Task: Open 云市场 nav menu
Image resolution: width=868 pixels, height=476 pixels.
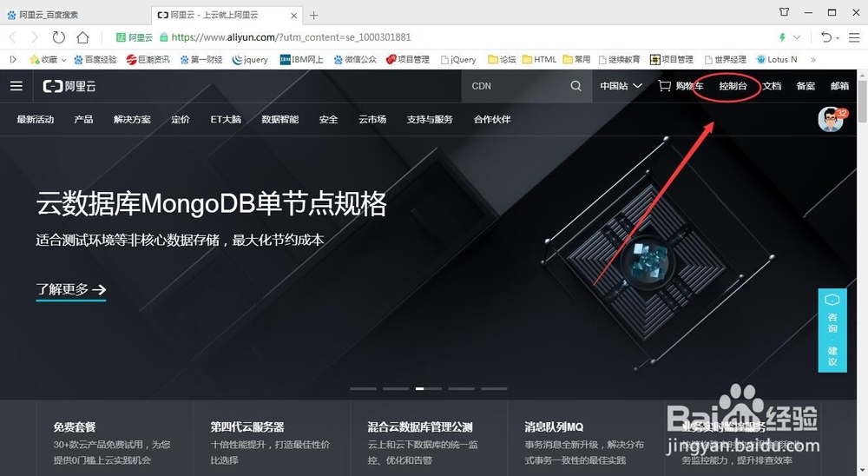Action: tap(372, 119)
